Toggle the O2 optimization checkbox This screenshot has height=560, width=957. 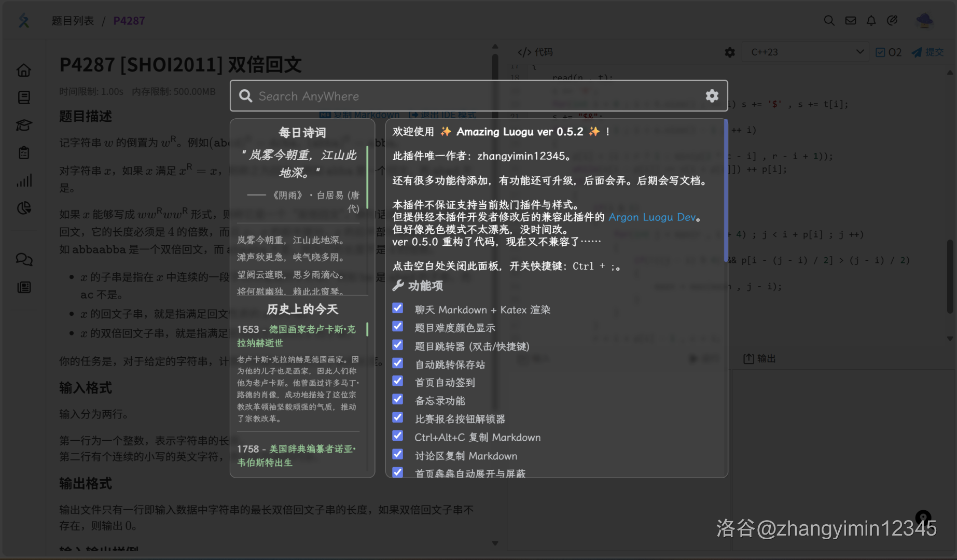880,52
